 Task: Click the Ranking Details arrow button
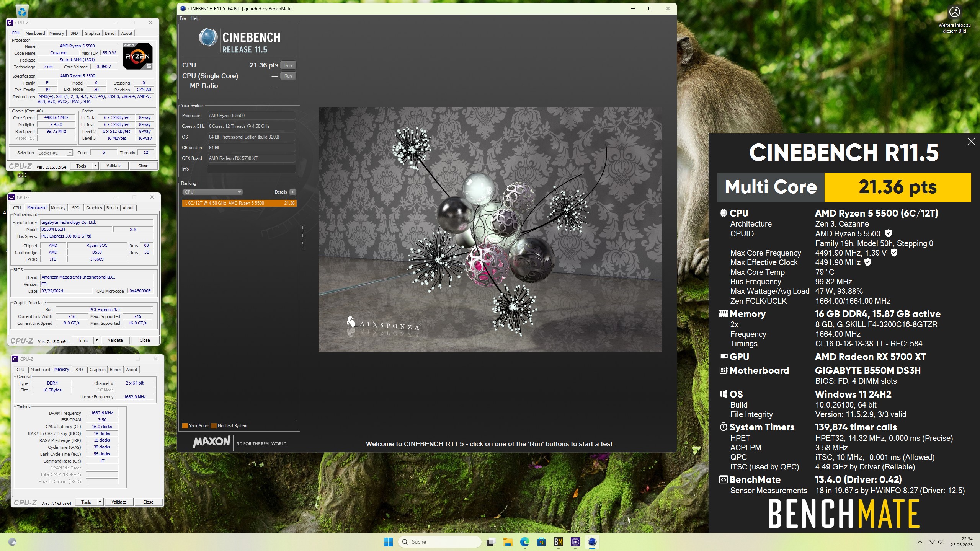click(293, 192)
